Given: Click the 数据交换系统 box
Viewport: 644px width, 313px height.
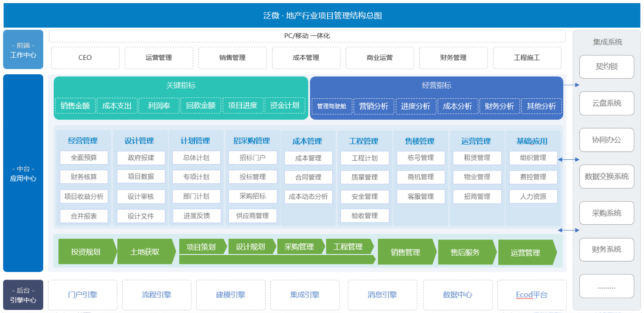Looking at the screenshot, I should (607, 176).
